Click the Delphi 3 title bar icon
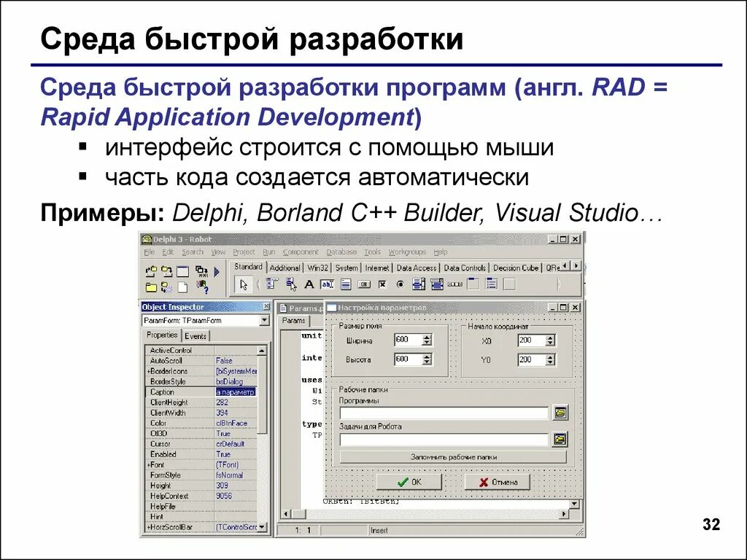Screen dimensions: 747x560 147,239
